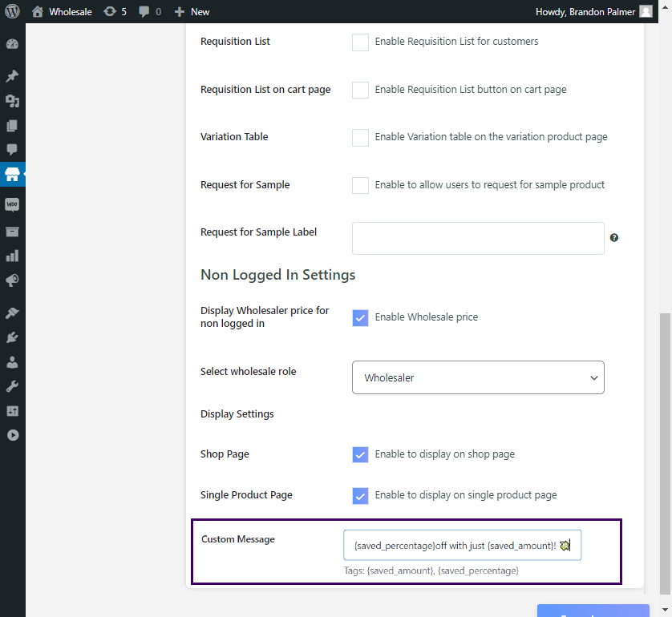Open the comments item in admin bar
Screen dimensions: 672x617
(x=149, y=12)
